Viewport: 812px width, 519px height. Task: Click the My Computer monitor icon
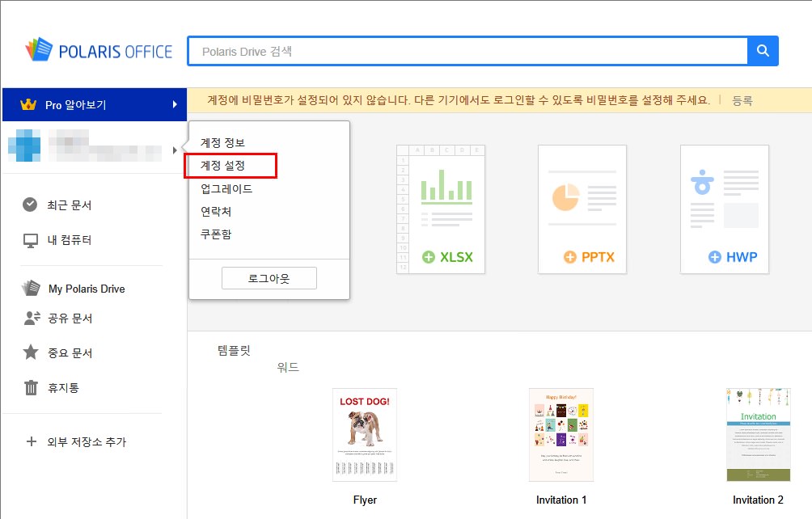(31, 241)
